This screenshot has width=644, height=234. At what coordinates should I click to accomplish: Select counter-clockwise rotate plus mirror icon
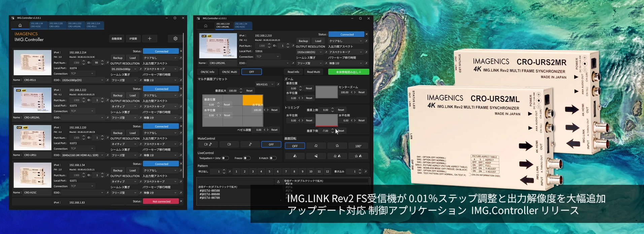(x=337, y=156)
